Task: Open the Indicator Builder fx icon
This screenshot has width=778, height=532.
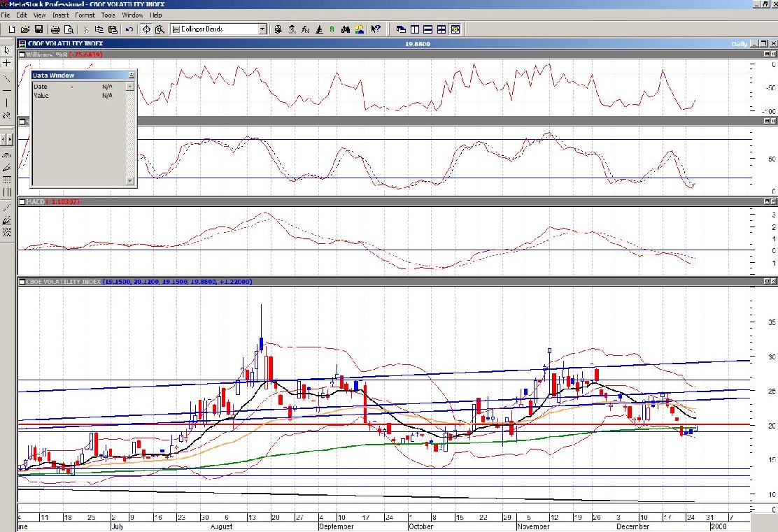Action: click(x=305, y=29)
